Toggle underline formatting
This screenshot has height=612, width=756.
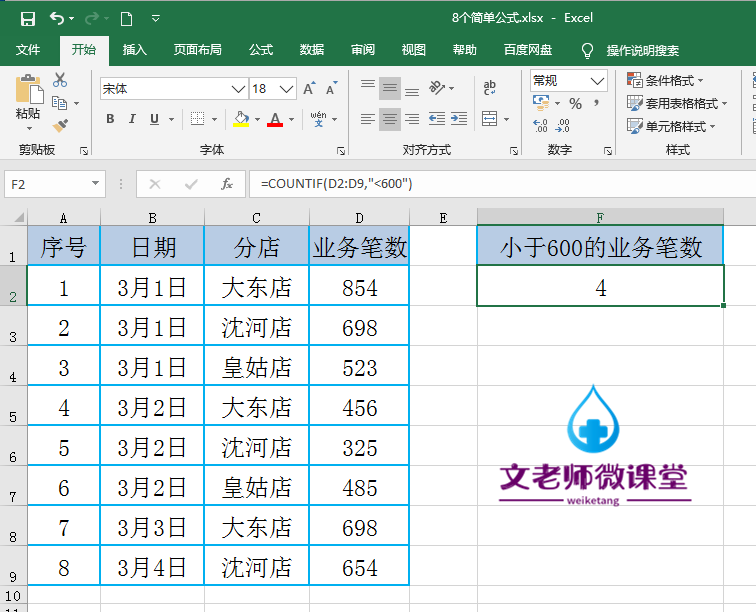[x=154, y=119]
